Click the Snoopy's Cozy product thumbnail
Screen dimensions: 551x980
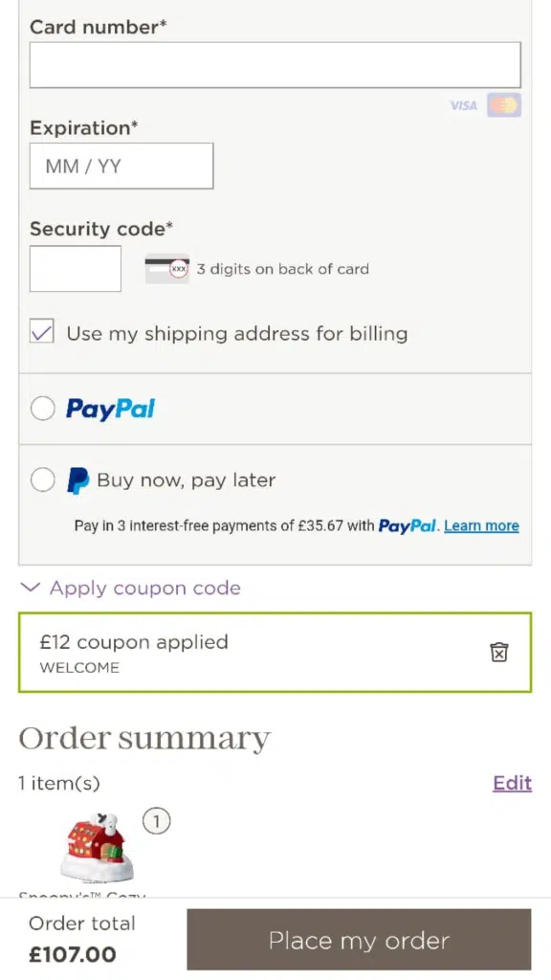[96, 847]
